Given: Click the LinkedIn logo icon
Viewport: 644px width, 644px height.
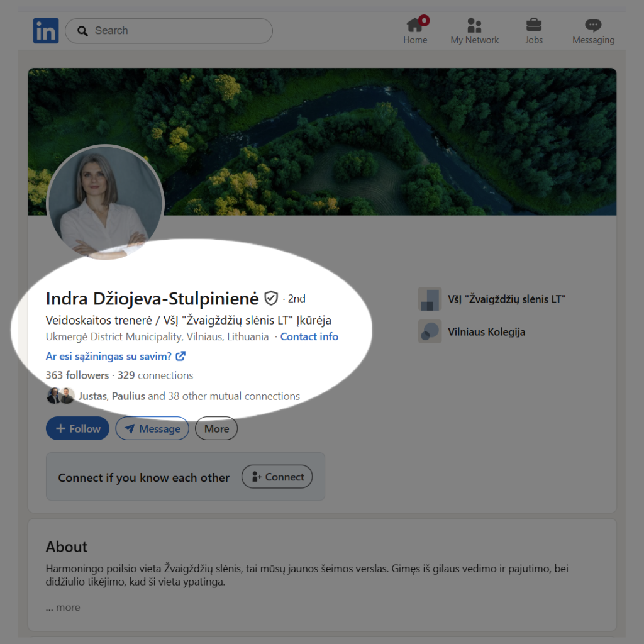Looking at the screenshot, I should point(46,31).
